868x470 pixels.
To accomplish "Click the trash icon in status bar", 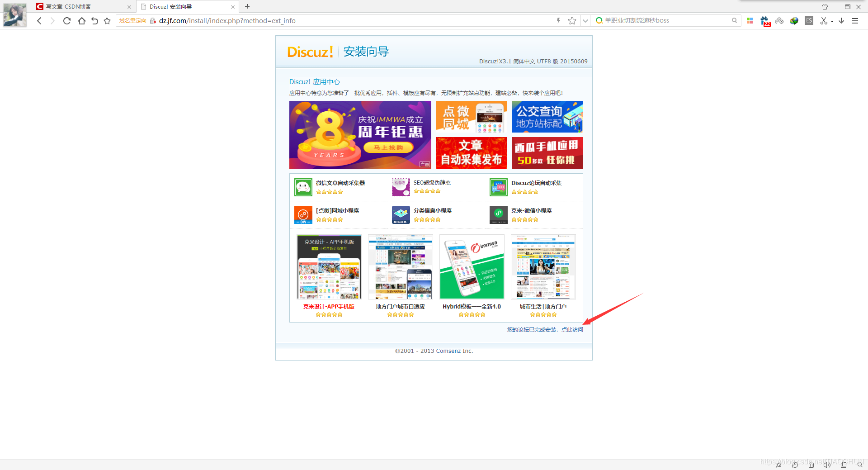I will click(x=811, y=465).
